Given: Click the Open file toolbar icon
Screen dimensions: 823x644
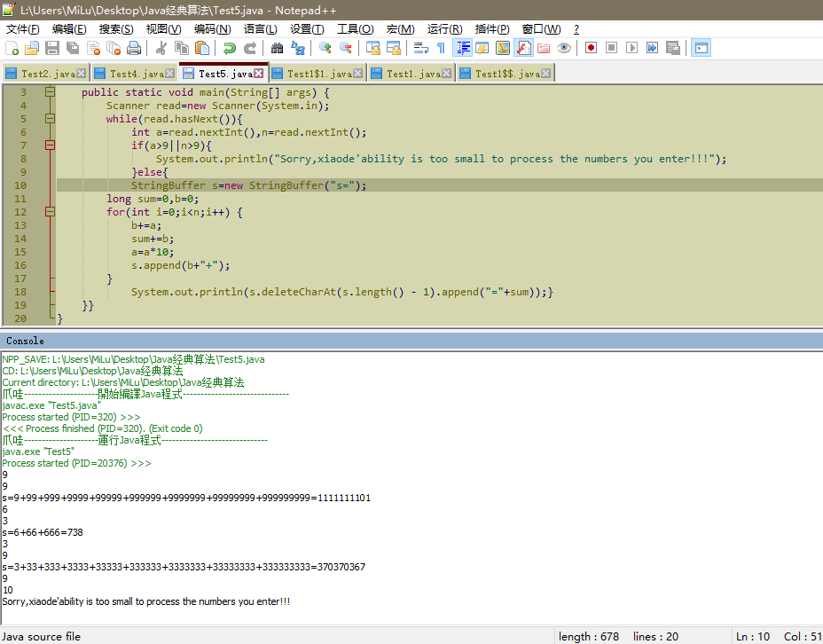Looking at the screenshot, I should (x=32, y=48).
